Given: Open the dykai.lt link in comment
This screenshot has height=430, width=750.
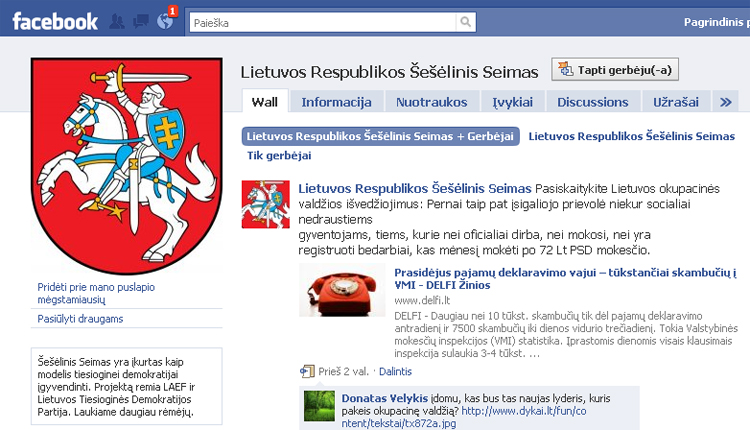Looking at the screenshot, I should (464, 417).
